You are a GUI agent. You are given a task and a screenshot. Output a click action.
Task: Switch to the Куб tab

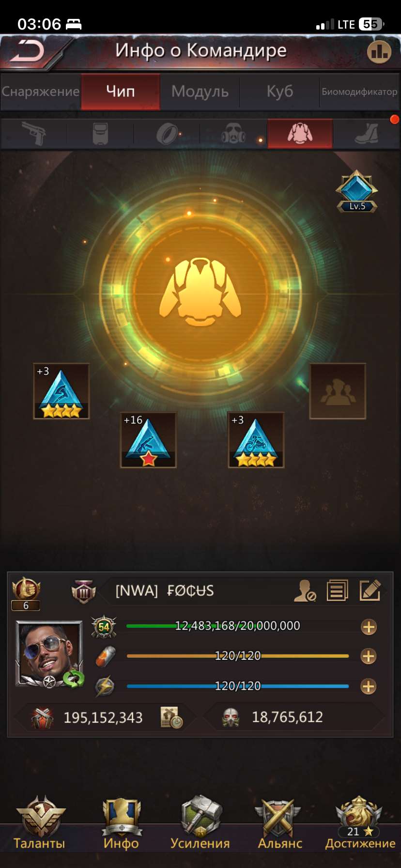pos(280,91)
